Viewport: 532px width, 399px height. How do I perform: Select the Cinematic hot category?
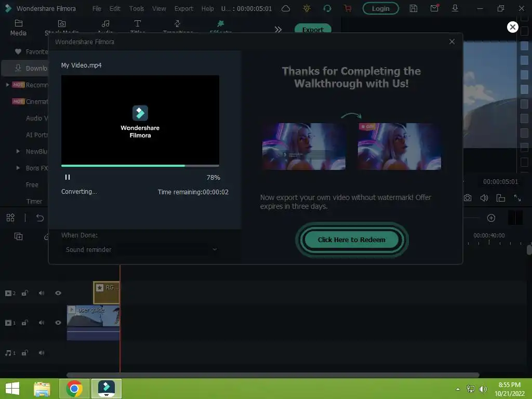[x=30, y=101]
